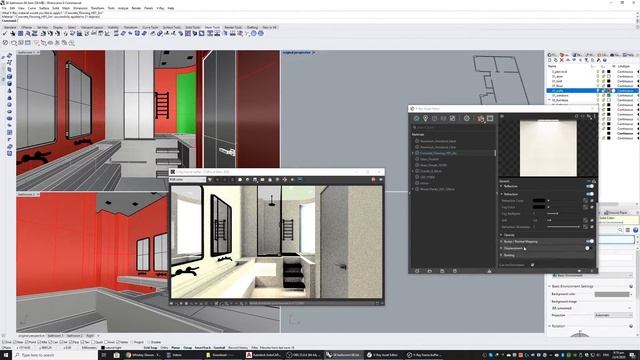
Task: Toggle the Refraction switch off
Action: pos(590,194)
